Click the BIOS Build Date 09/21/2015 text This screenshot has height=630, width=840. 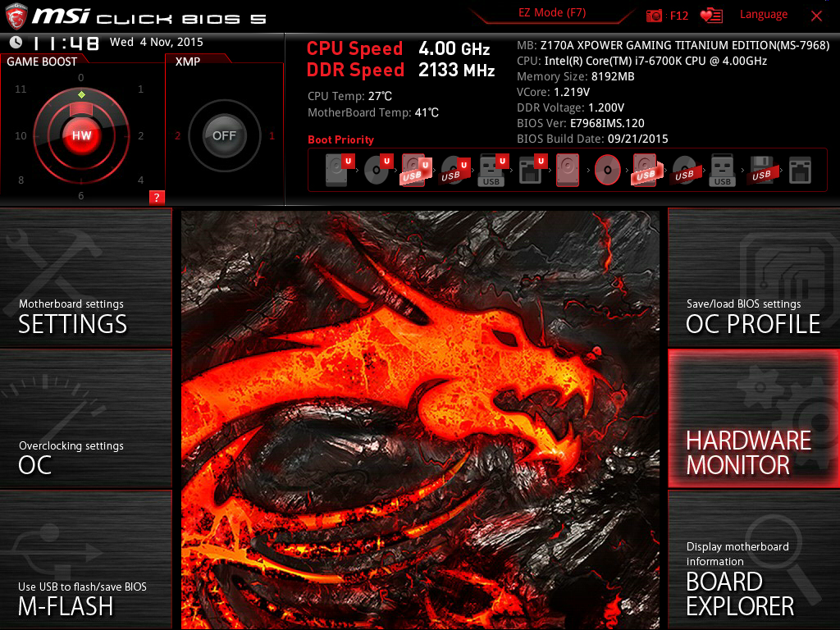(592, 139)
